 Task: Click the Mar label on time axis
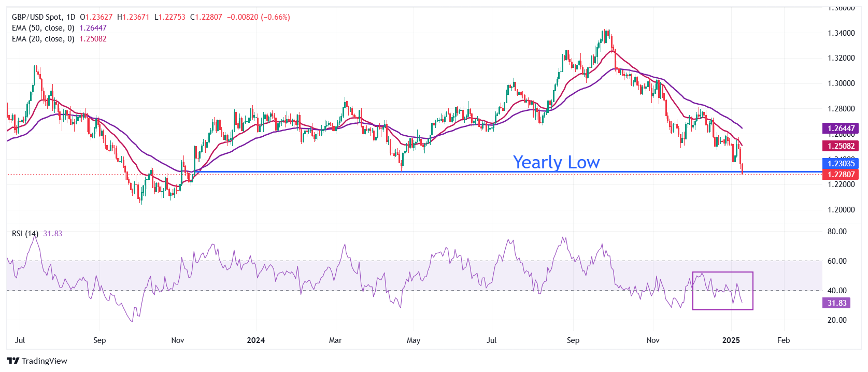click(x=335, y=340)
